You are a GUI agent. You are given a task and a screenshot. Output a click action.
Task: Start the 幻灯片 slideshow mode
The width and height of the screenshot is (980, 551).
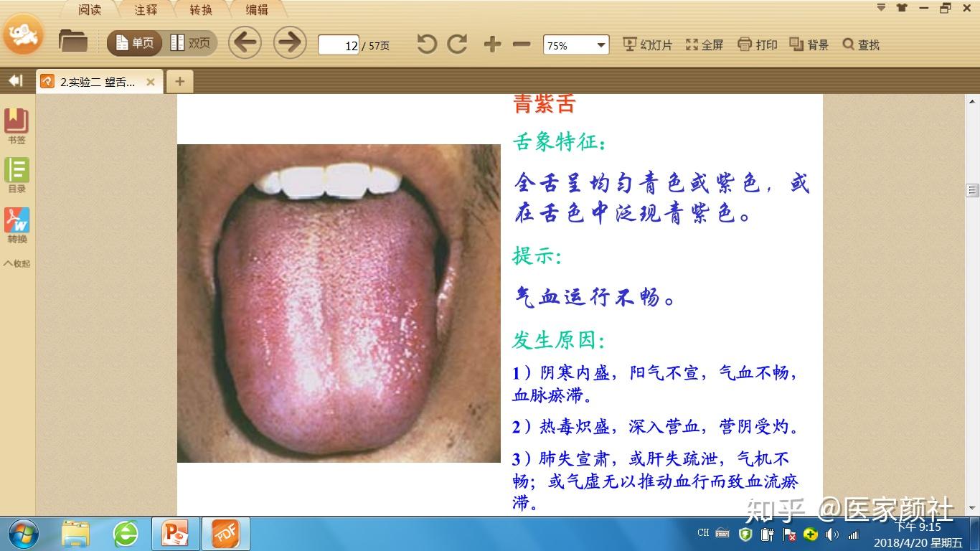648,44
